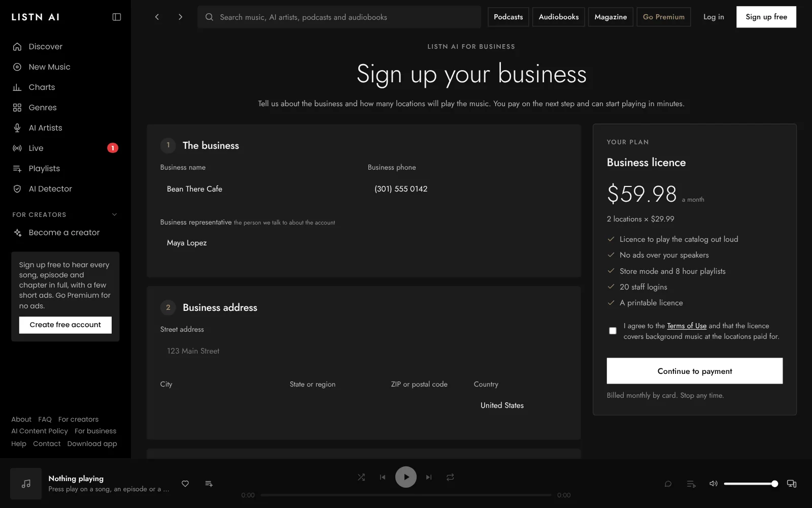Open connect to devices icon
Image resolution: width=812 pixels, height=508 pixels.
point(791,484)
